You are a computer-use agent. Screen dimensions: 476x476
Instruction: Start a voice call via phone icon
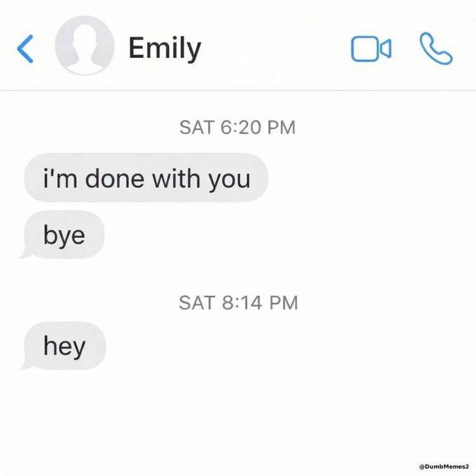click(x=436, y=48)
